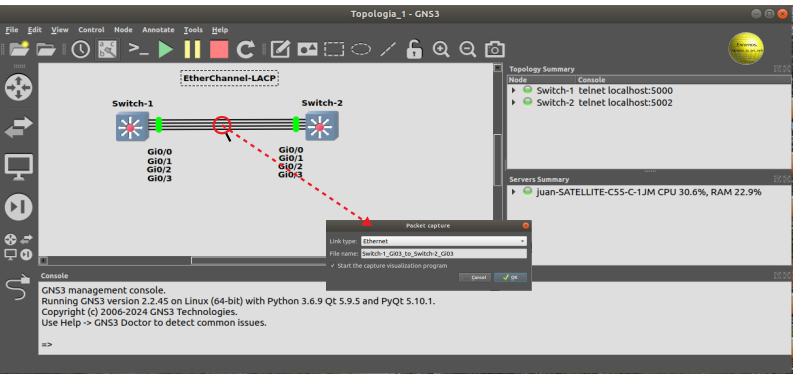The height and width of the screenshot is (376, 793).
Task: Open the Control menu
Action: [92, 30]
